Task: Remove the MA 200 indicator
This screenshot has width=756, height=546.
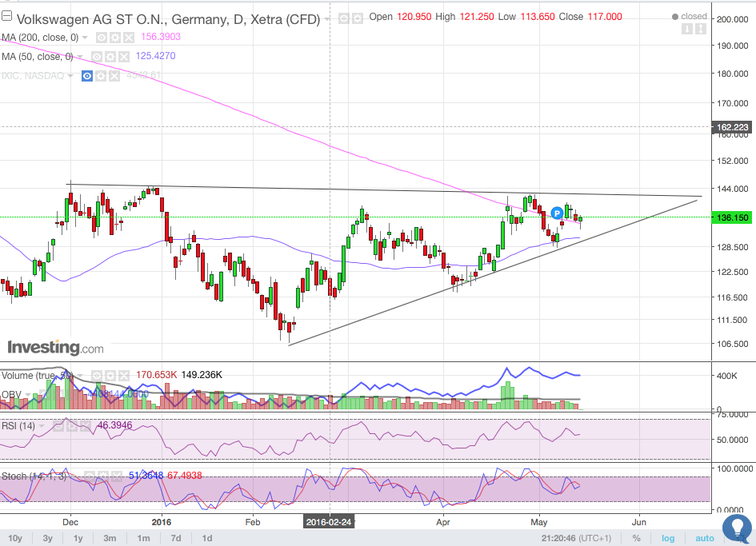Action: tap(128, 38)
